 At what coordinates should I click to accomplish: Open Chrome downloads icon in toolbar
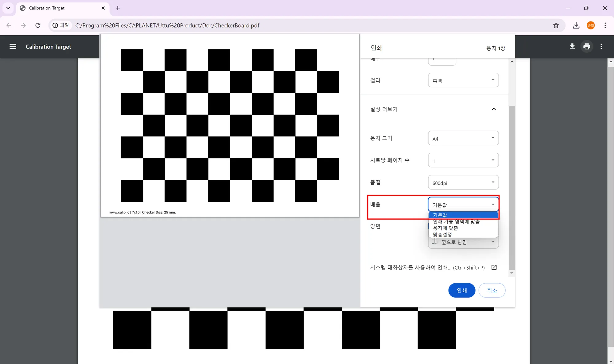(x=576, y=25)
